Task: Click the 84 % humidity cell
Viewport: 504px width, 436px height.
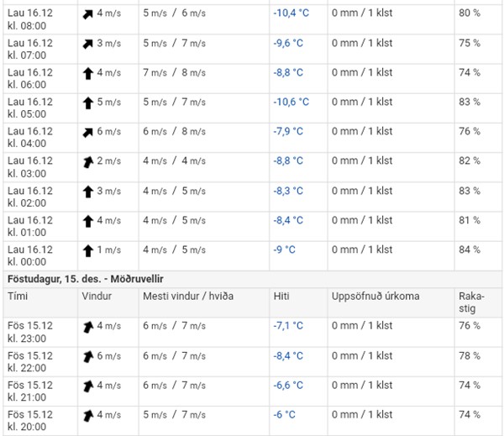Action: pyautogui.click(x=470, y=250)
